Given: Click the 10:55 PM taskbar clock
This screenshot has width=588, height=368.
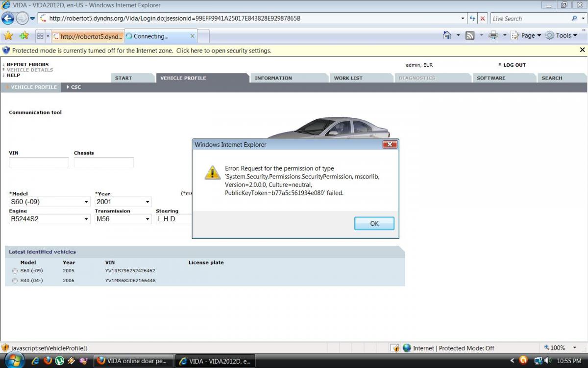Looking at the screenshot, I should [x=569, y=361].
